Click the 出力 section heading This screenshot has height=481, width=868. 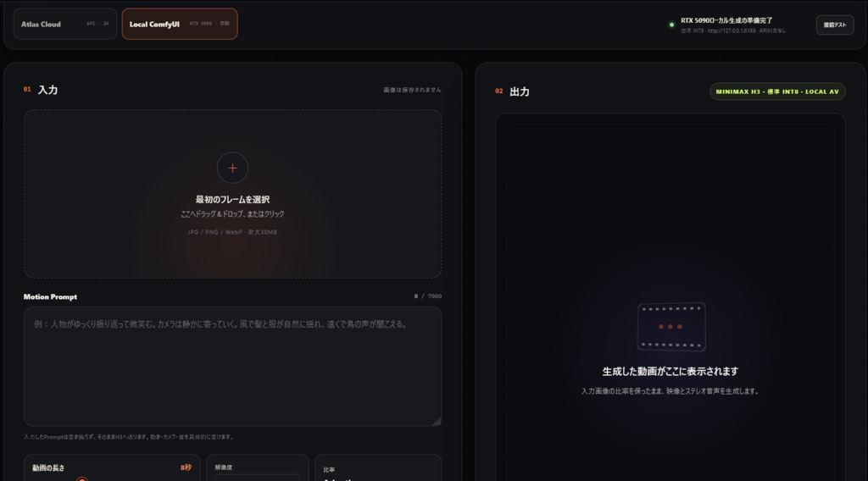click(520, 91)
